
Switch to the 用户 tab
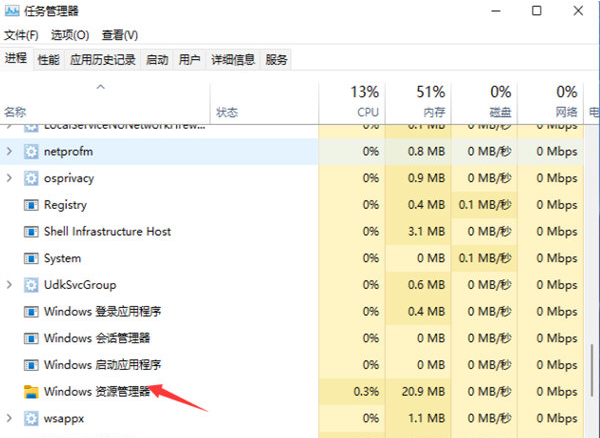pos(189,60)
